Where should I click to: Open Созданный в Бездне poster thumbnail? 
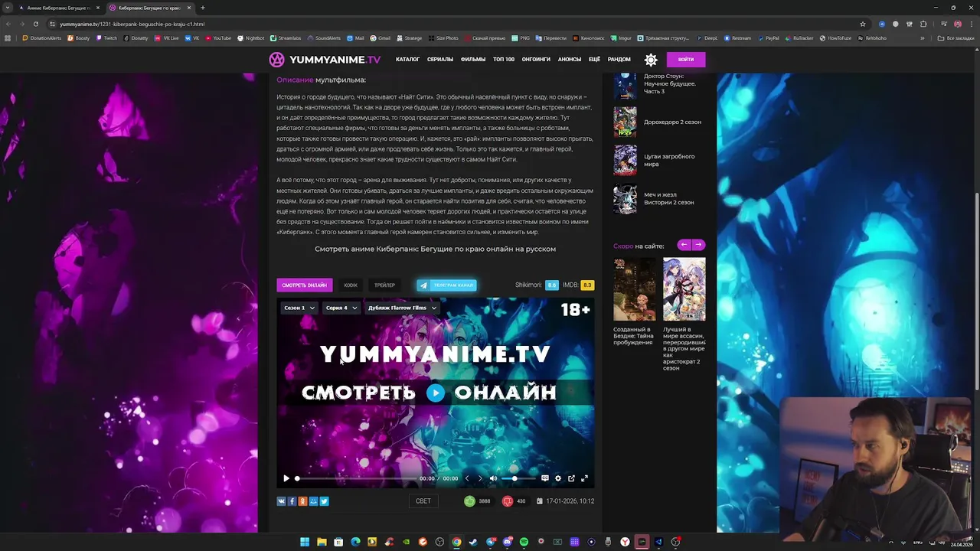[x=635, y=289]
